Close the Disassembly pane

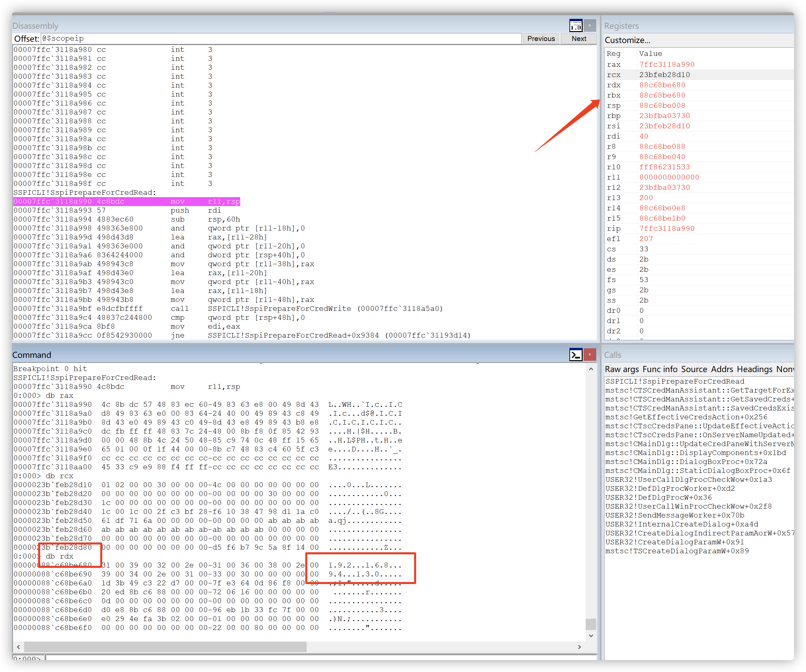(x=590, y=26)
